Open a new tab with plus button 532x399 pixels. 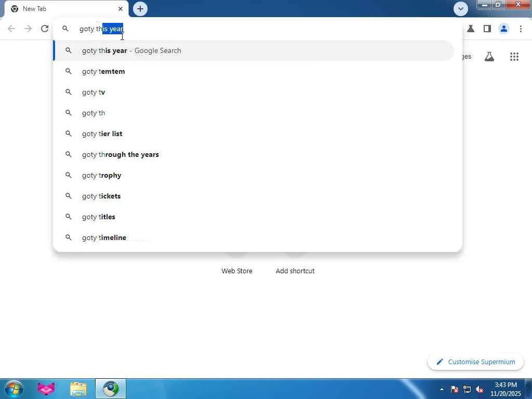point(140,9)
